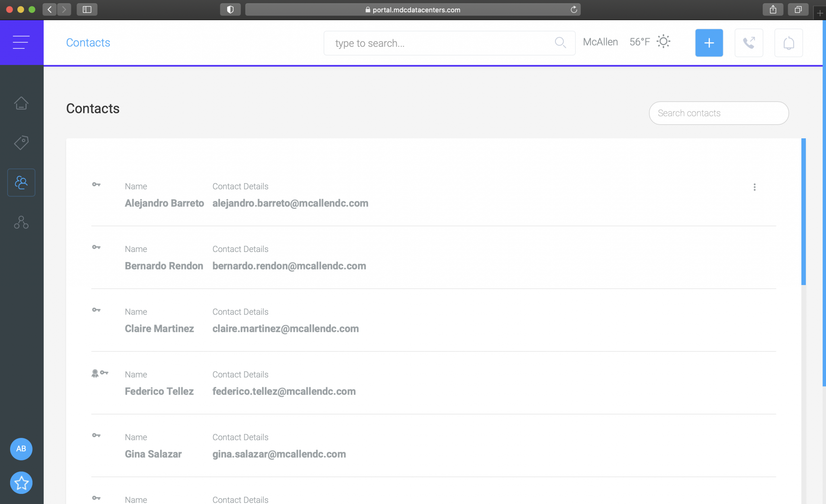Open three-dot menu for Alejandro Barreto
The image size is (826, 504).
(754, 187)
